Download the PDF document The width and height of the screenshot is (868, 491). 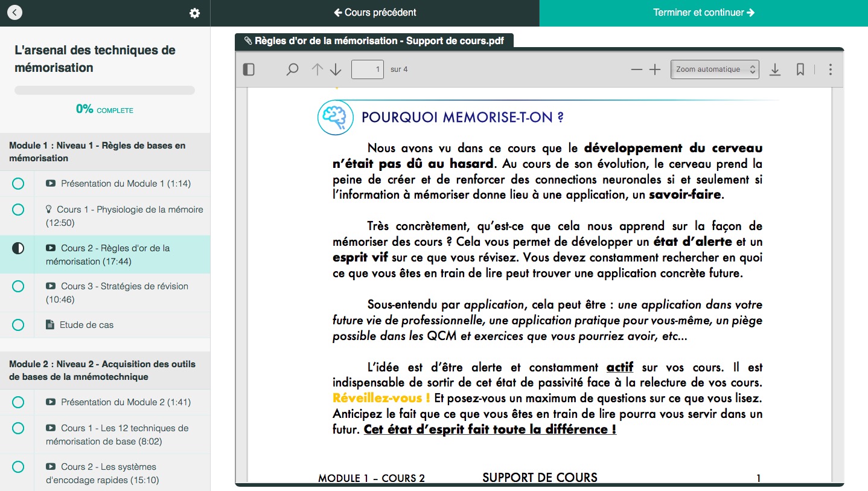click(x=775, y=69)
